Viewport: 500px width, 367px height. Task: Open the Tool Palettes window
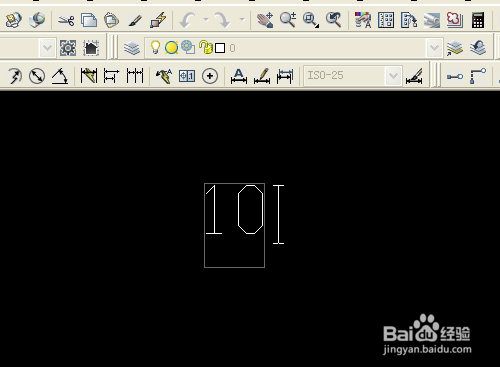tap(409, 20)
